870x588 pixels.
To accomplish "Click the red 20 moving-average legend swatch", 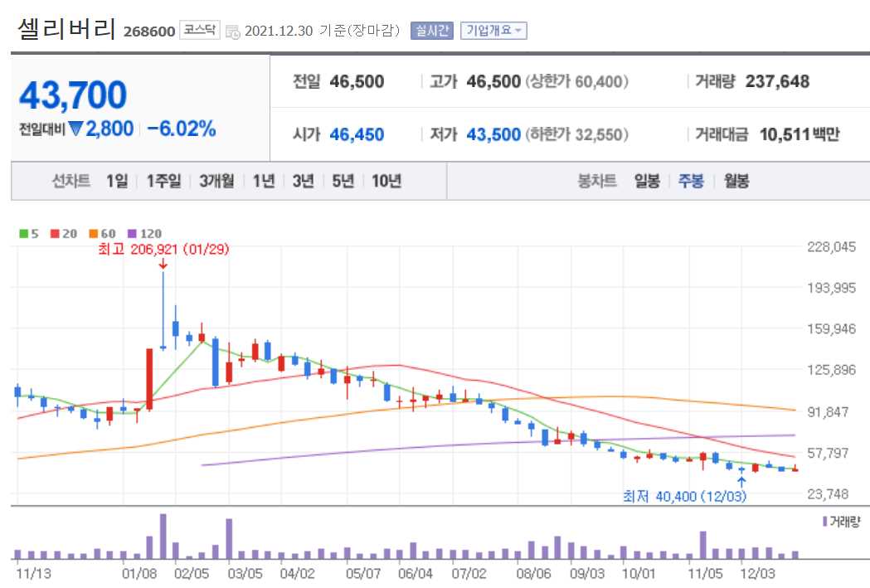I will click(x=55, y=234).
